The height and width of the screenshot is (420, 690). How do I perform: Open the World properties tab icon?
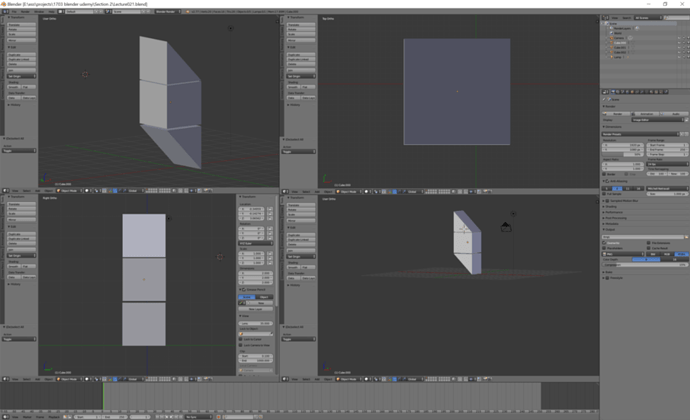tap(627, 92)
